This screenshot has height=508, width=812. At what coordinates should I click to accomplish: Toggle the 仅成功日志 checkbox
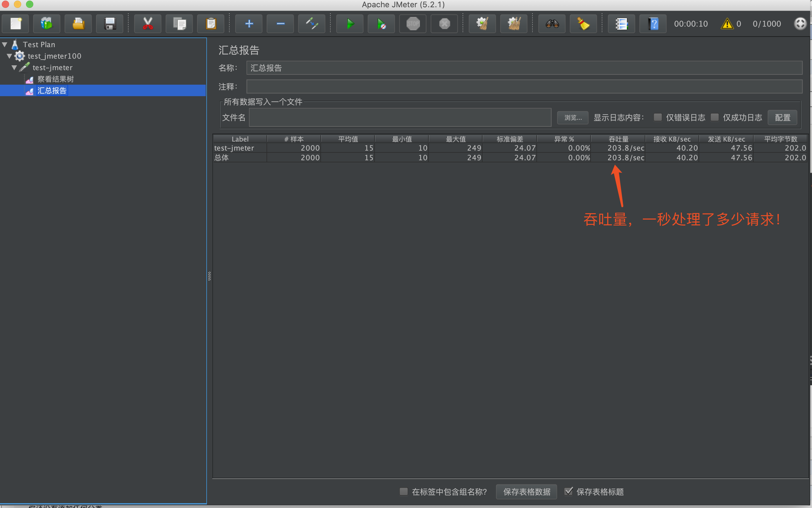715,117
